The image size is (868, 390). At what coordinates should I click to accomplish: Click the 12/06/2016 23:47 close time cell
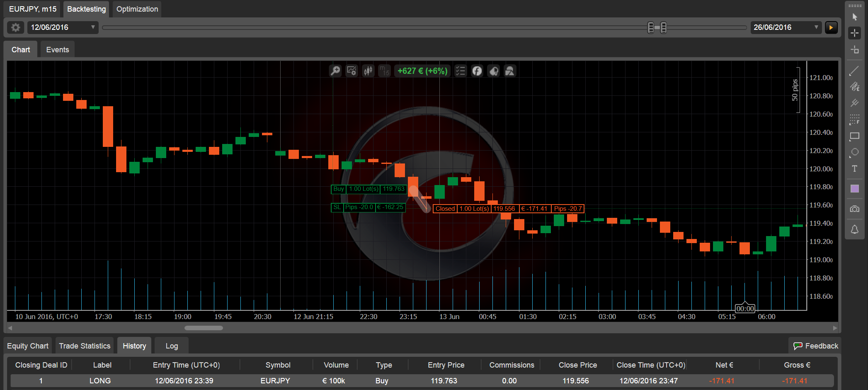point(649,381)
